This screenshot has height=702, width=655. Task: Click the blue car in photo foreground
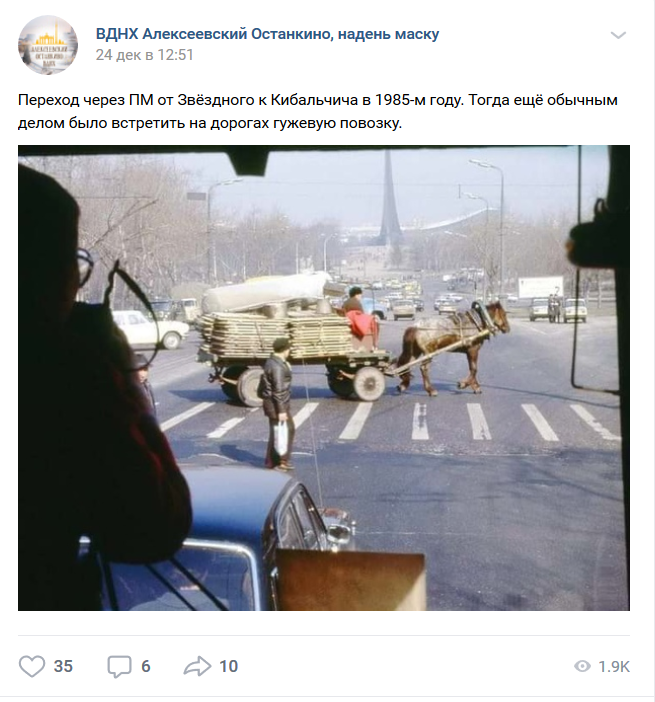point(224,539)
